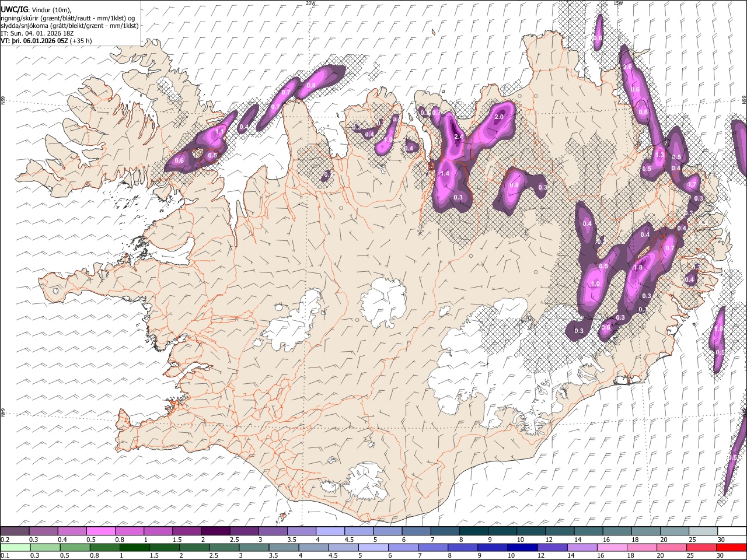Pick the light pink 16–18 rain swatch

611,547
